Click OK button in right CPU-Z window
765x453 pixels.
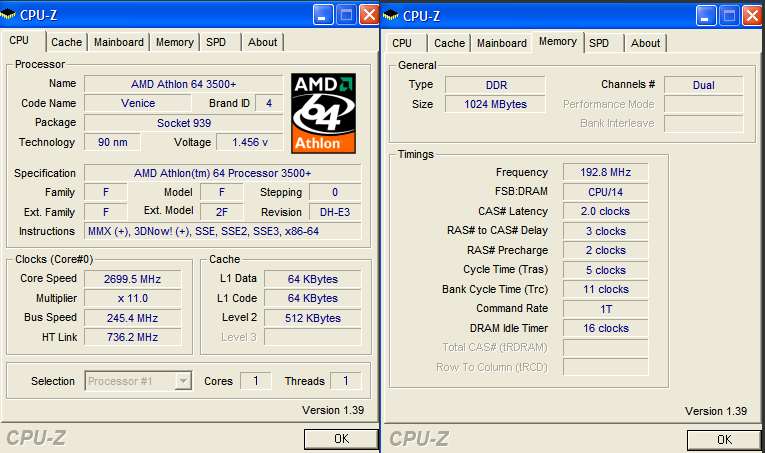[x=724, y=440]
